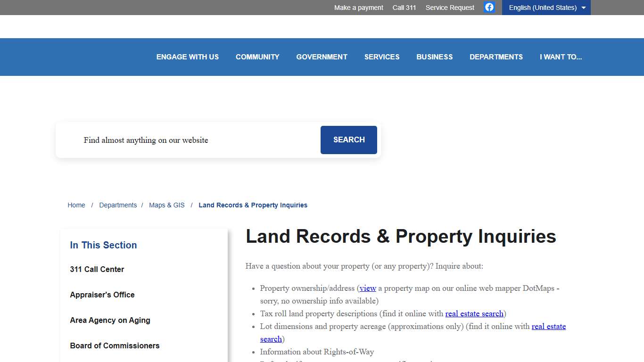
Task: Open the Service Request page
Action: (449, 7)
